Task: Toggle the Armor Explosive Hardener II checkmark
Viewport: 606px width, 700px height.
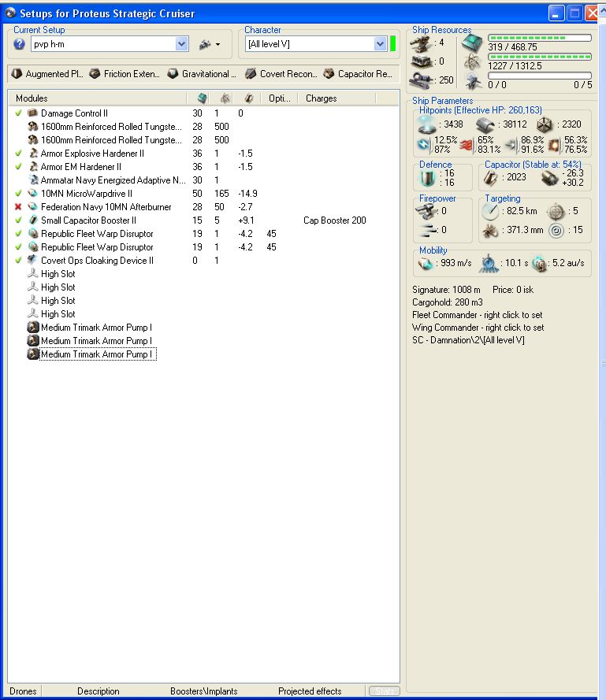Action: point(18,153)
